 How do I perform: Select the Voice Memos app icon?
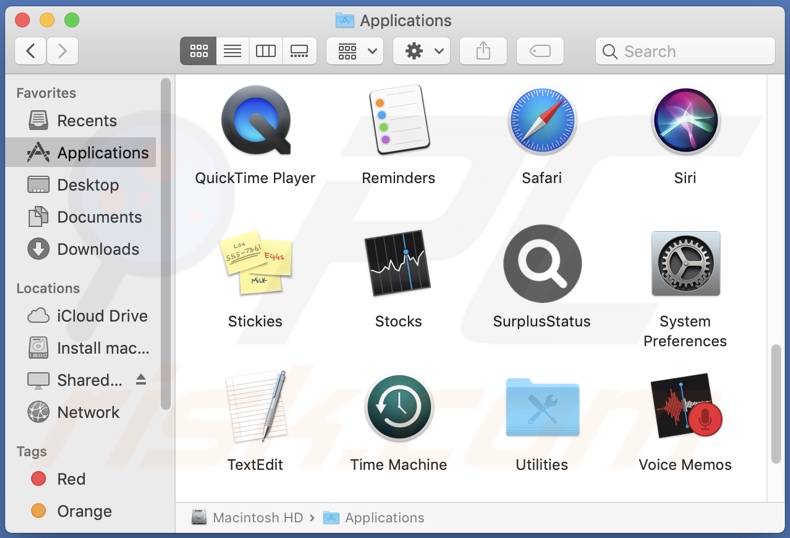click(x=685, y=406)
